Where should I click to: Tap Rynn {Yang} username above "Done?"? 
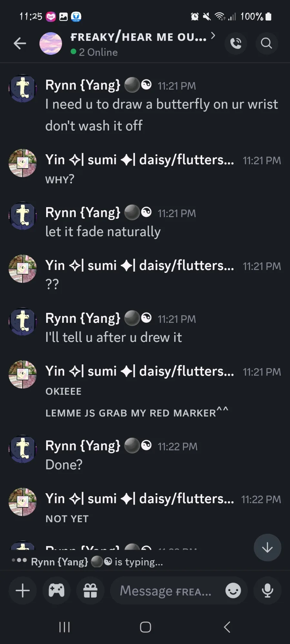(x=83, y=446)
